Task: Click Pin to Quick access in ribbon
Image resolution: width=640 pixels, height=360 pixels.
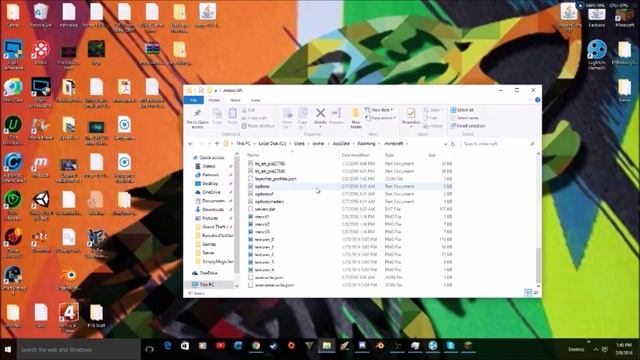Action: [198, 118]
